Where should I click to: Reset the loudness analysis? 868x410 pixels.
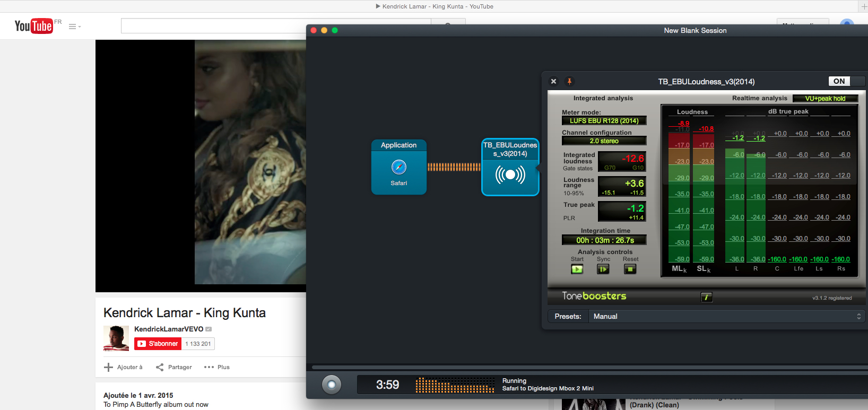click(630, 269)
